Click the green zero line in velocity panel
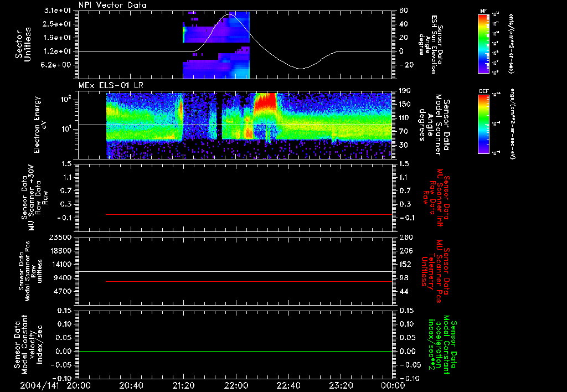Image resolution: width=567 pixels, height=392 pixels. [x=235, y=351]
